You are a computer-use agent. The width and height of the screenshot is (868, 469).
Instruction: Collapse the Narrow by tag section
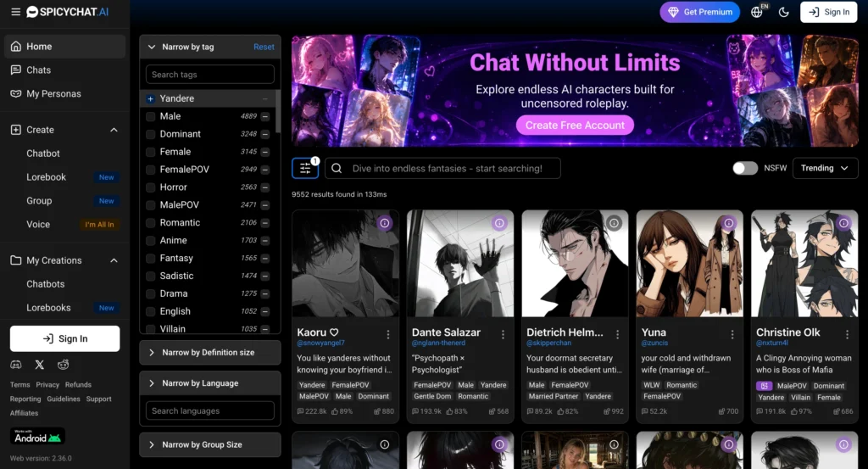[151, 47]
